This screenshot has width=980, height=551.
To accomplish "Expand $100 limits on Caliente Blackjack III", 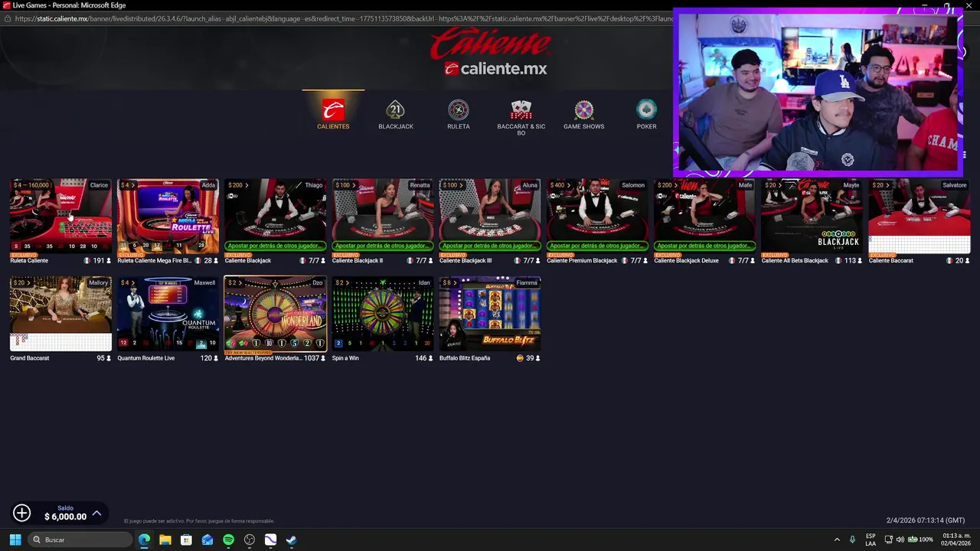I will (452, 185).
